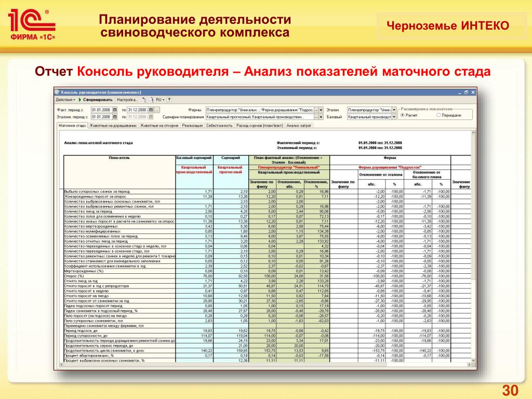Click Факт. период end date field 31.12.2008
Image resolution: width=532 pixels, height=399 pixels.
[x=138, y=110]
